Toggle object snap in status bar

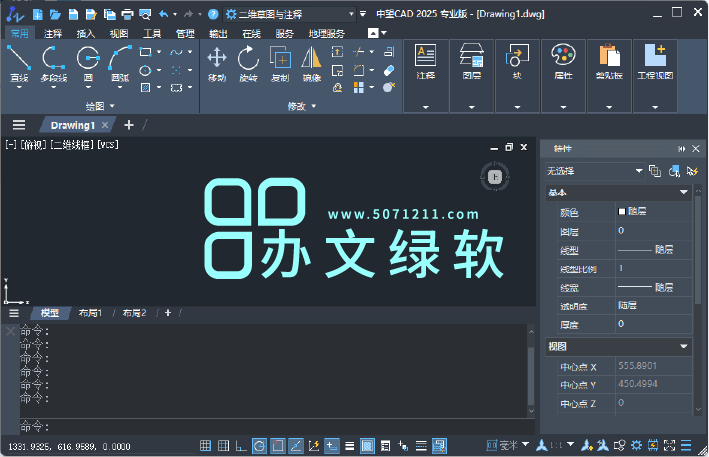[x=278, y=446]
